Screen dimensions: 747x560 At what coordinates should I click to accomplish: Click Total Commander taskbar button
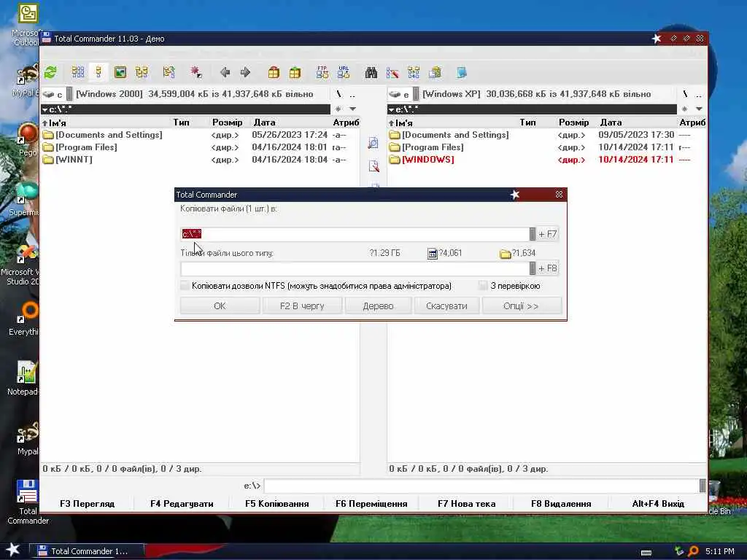87,551
